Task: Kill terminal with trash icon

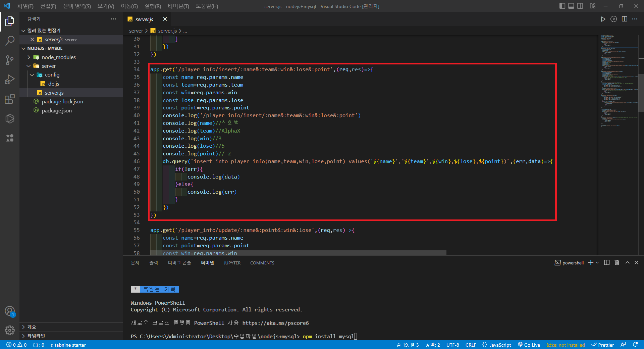Action: tap(617, 263)
